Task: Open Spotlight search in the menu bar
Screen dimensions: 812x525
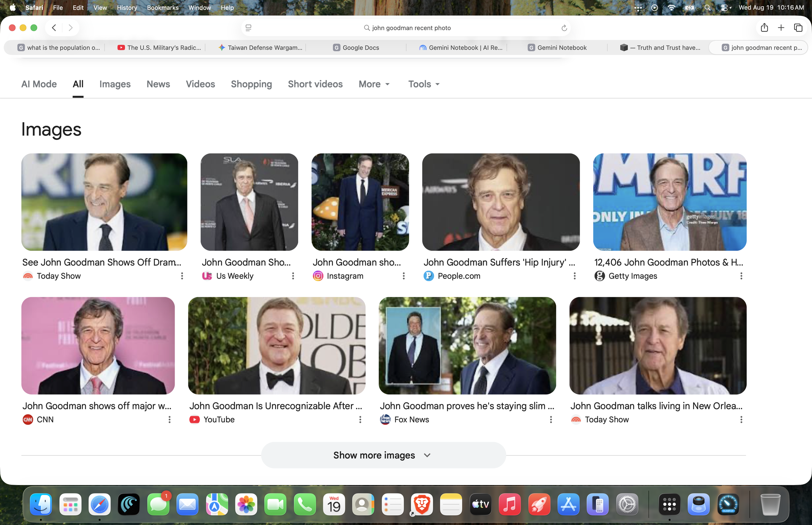Action: tap(707, 7)
